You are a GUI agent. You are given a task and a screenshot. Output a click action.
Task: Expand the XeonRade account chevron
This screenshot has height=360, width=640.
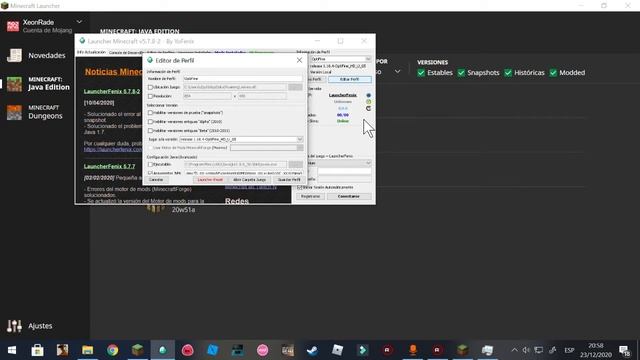click(x=79, y=22)
